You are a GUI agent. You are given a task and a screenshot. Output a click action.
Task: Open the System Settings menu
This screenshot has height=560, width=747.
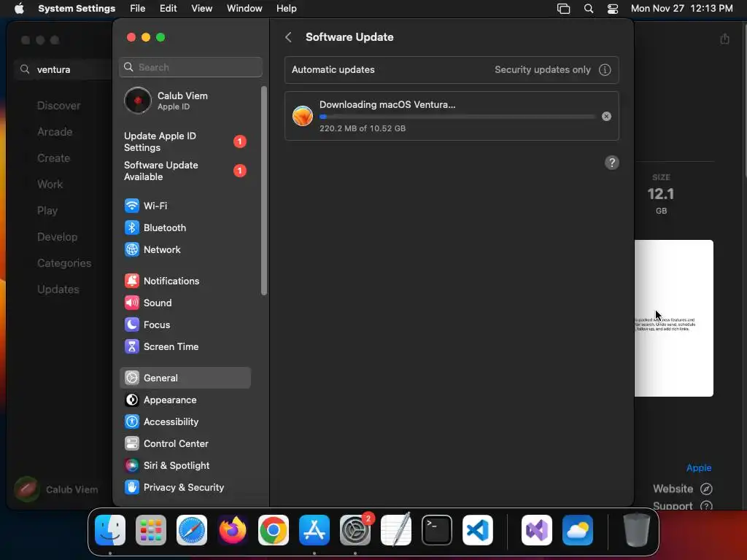[x=76, y=8]
